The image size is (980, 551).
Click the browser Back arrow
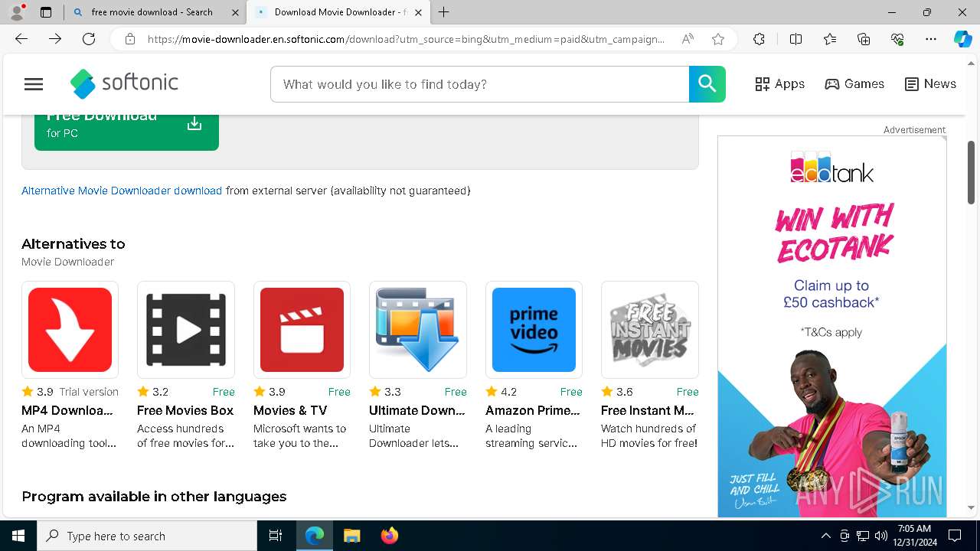[x=21, y=39]
